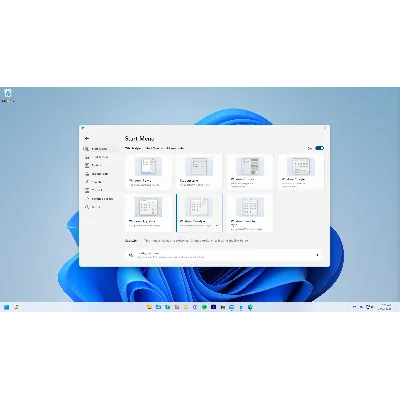This screenshot has width=400, height=400.
Task: Toggle the Start Menu On switch off
Action: click(x=319, y=148)
